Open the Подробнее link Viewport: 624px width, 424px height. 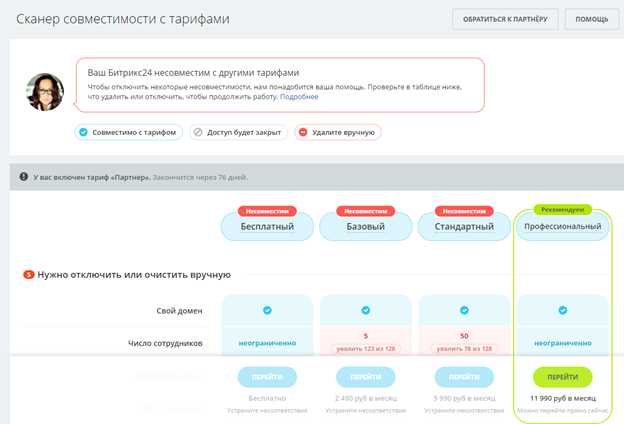(299, 97)
